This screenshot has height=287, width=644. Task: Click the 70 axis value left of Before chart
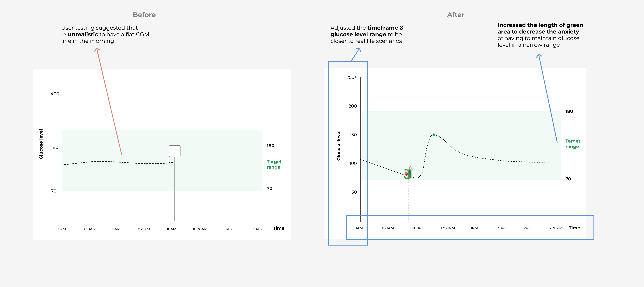(54, 191)
